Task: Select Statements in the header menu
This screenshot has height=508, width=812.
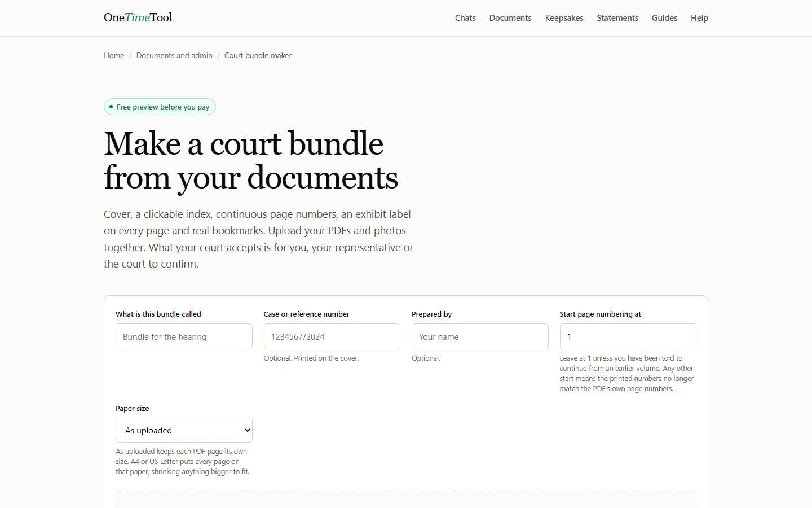Action: tap(617, 18)
